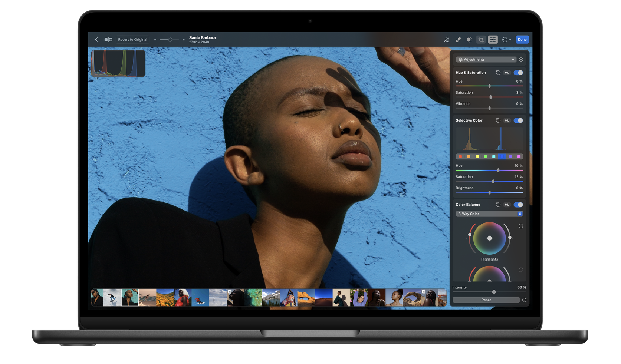Open the color masking circle tool
This screenshot has height=364, width=621.
[469, 40]
